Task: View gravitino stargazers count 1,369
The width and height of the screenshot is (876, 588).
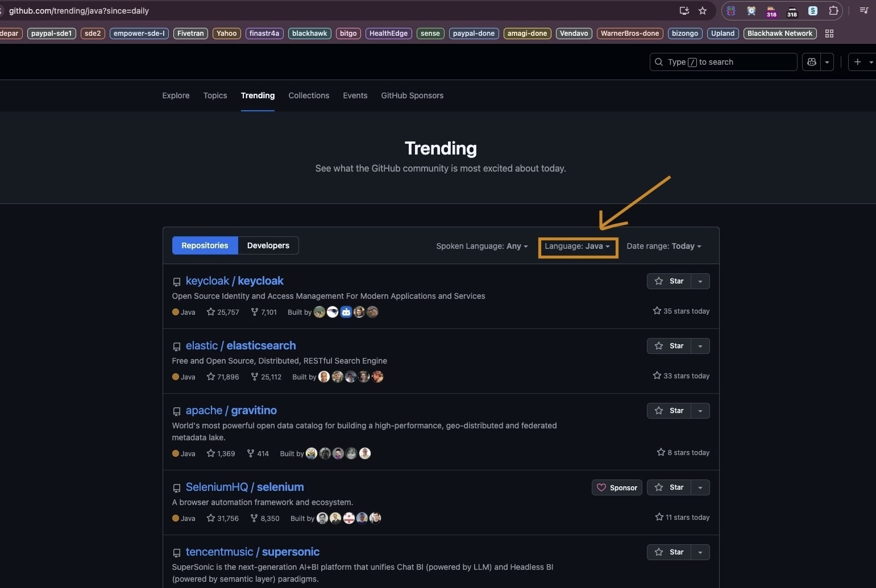Action: coord(221,453)
